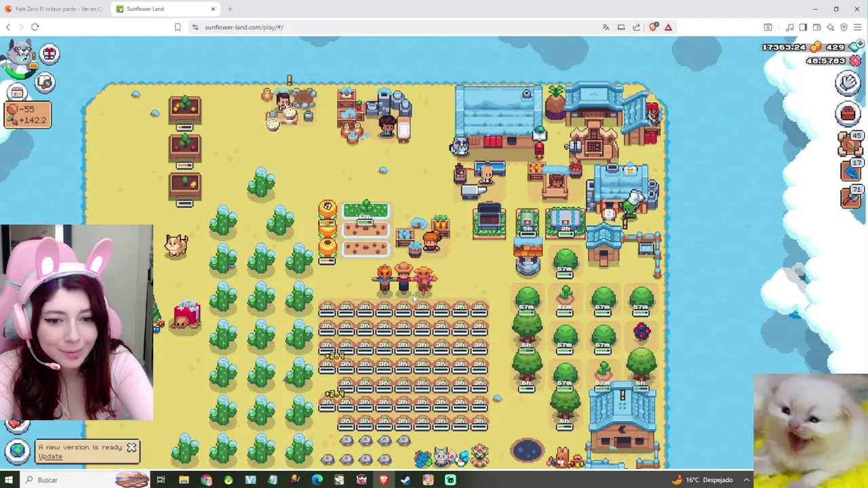Open Microsoft Edge from taskbar
This screenshot has width=868, height=488.
317,480
